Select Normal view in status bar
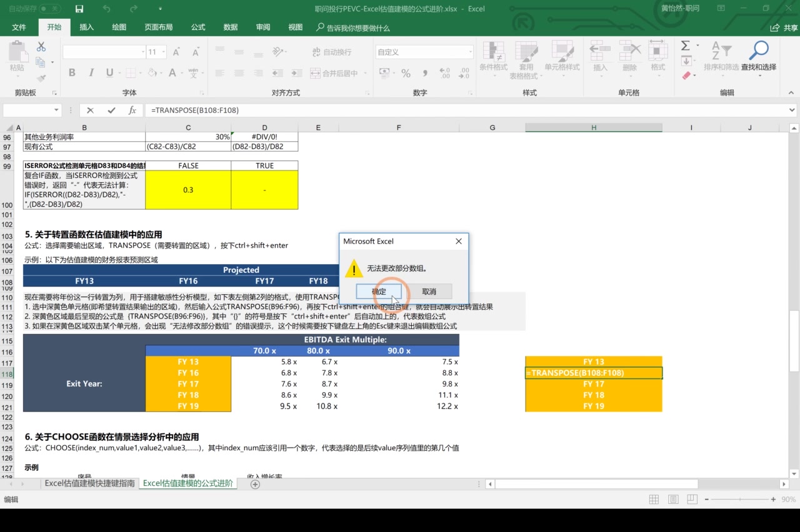800x532 pixels. coord(654,500)
